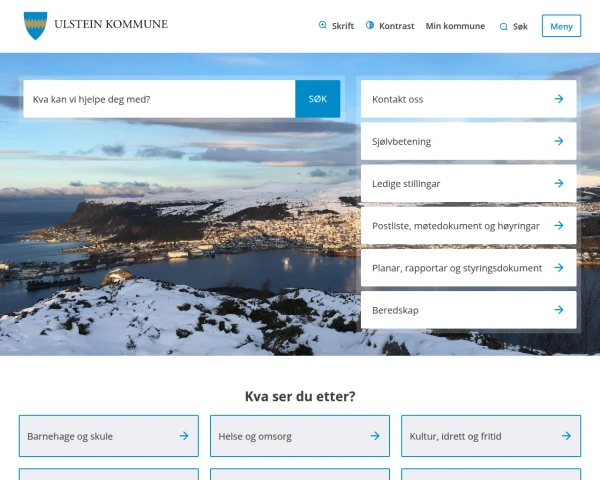This screenshot has height=480, width=600.
Task: Click the Skrift text in the header
Action: coord(343,26)
